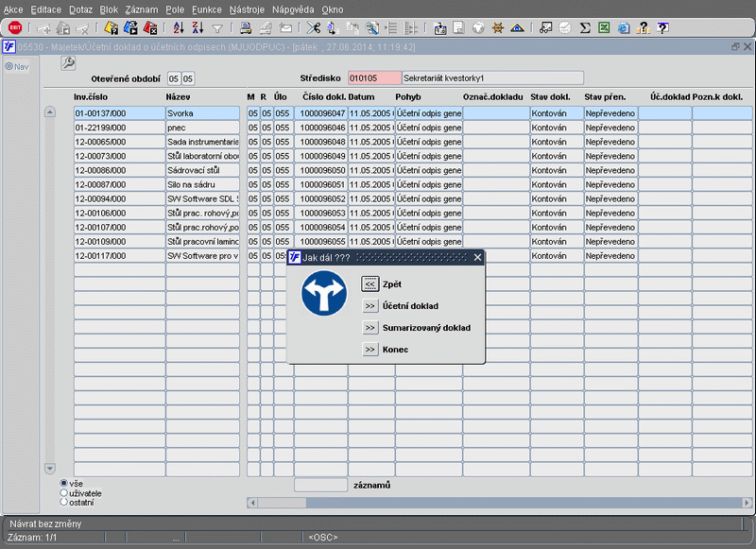Click the red EXIT icon in toolbar

click(15, 28)
